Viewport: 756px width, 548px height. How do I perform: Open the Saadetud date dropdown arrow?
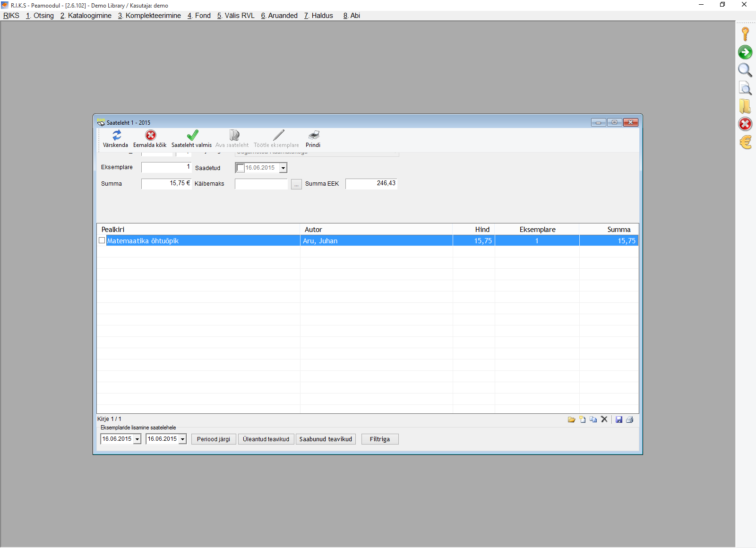pyautogui.click(x=283, y=168)
